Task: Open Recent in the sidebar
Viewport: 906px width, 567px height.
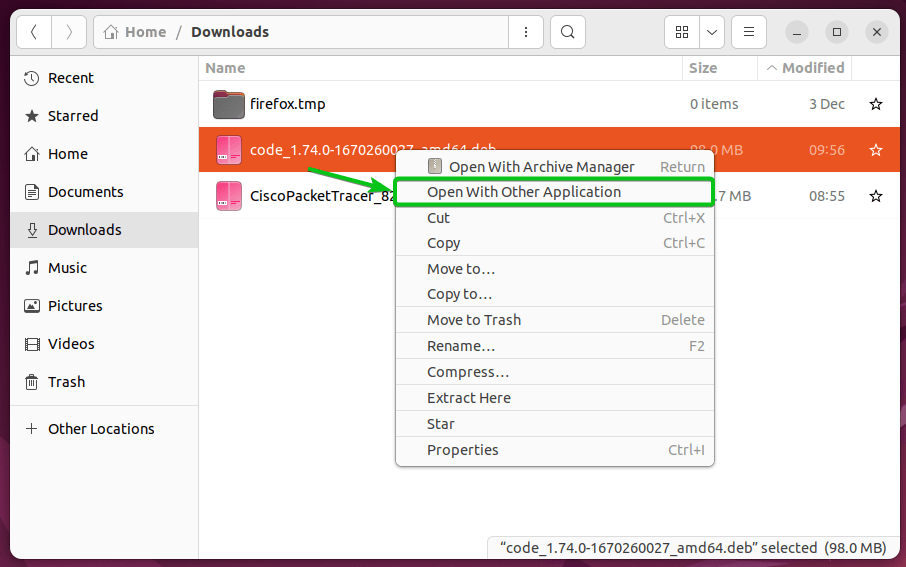Action: pos(104,78)
